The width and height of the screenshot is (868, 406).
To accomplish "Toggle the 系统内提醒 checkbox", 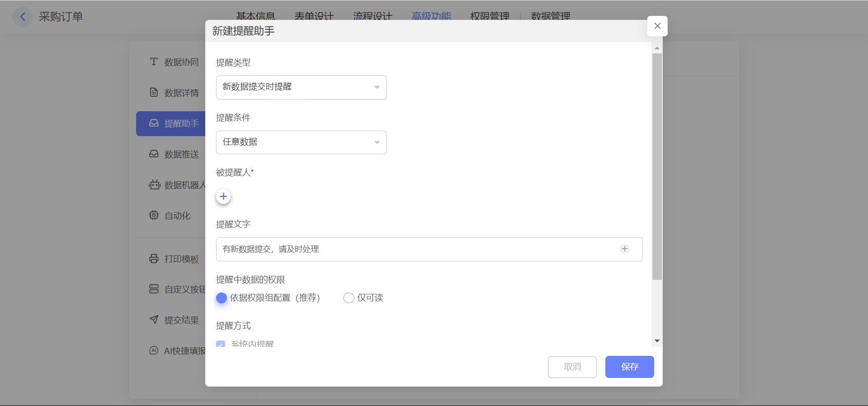I will 221,344.
